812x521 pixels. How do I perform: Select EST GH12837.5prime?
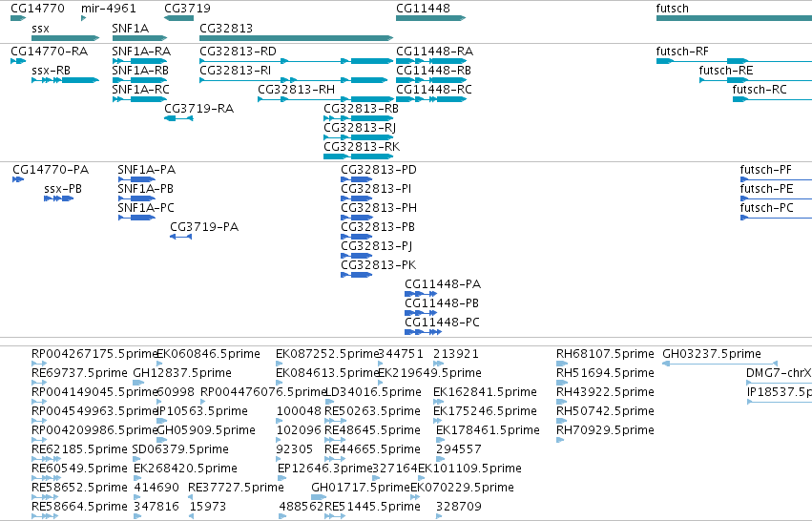point(138,383)
